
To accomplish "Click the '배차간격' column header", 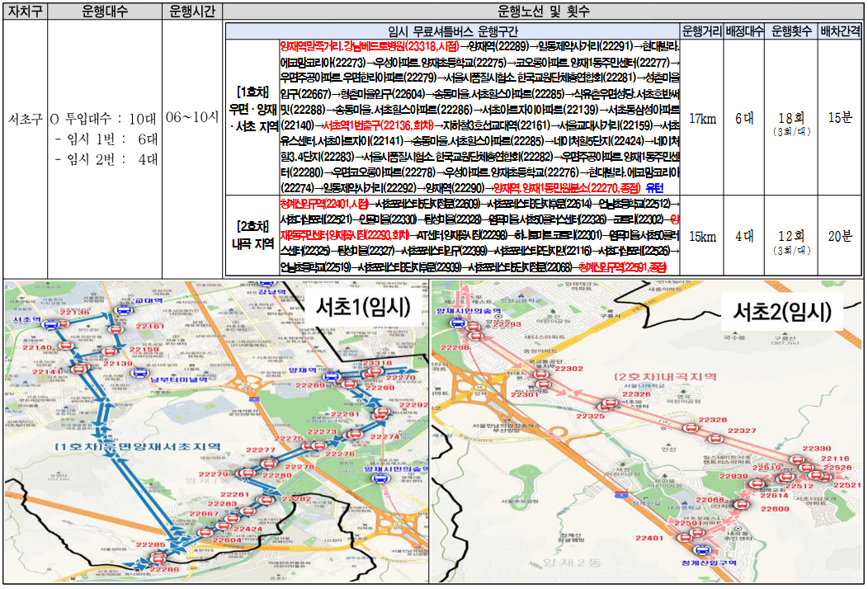I will [840, 30].
